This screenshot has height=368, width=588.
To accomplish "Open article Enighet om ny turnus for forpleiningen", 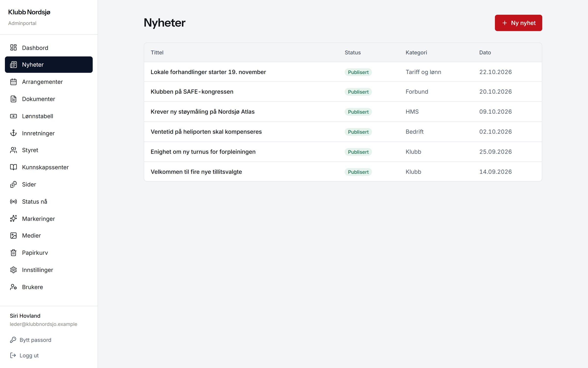I will pyautogui.click(x=203, y=152).
